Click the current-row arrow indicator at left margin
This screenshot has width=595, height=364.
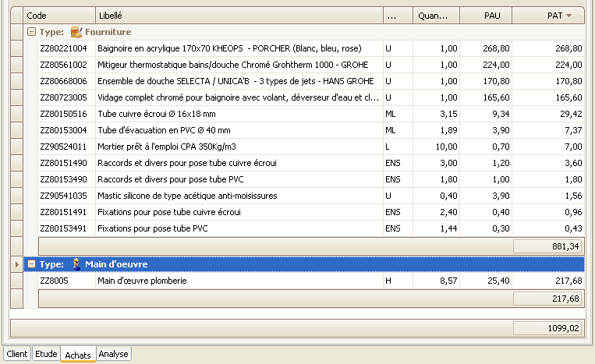click(16, 265)
